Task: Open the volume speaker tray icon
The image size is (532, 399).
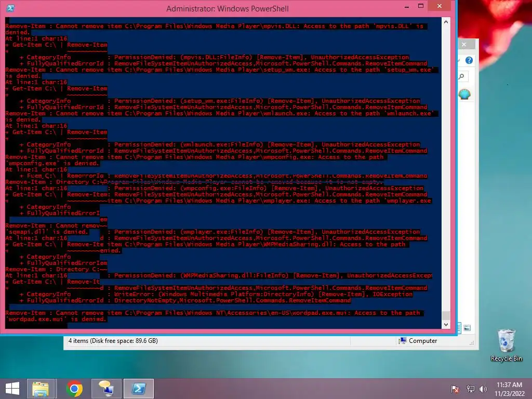Action: coord(483,389)
